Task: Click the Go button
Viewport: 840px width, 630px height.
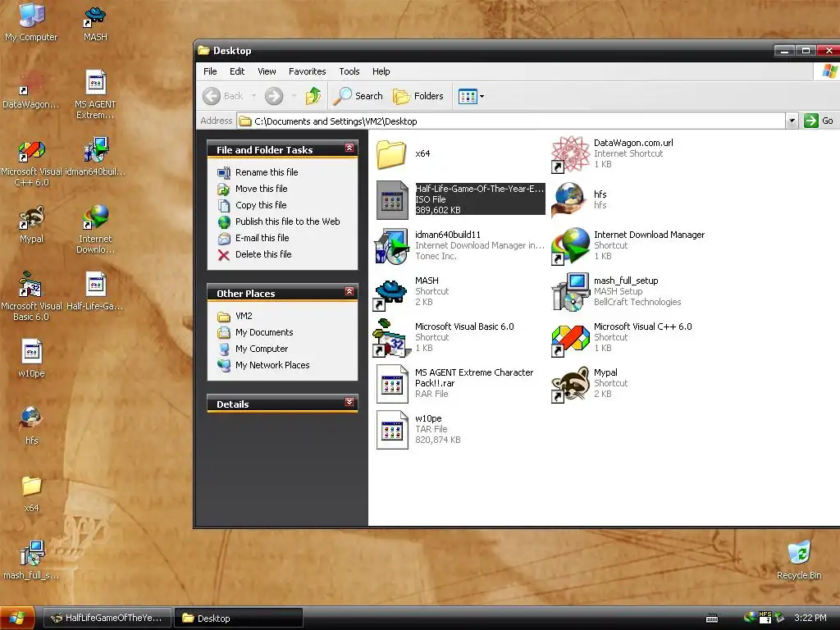Action: (x=819, y=121)
